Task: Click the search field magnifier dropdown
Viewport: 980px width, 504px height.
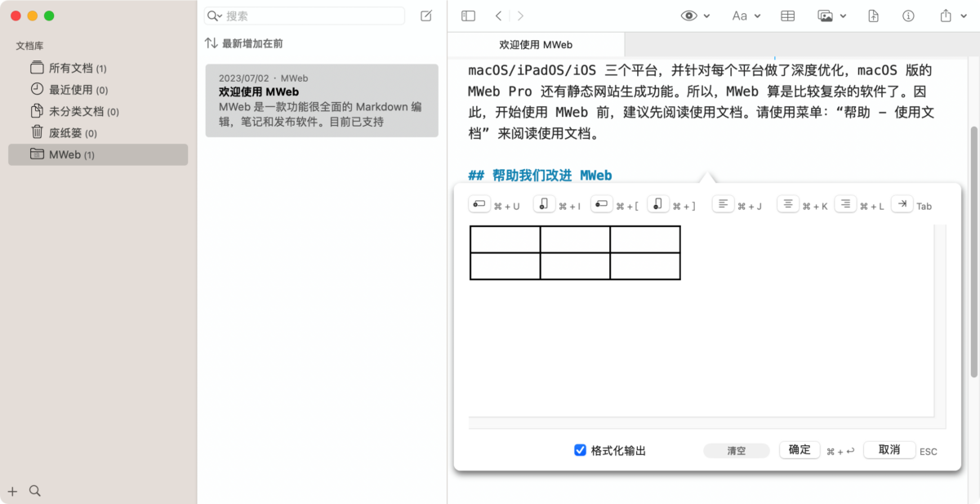Action: coord(214,16)
